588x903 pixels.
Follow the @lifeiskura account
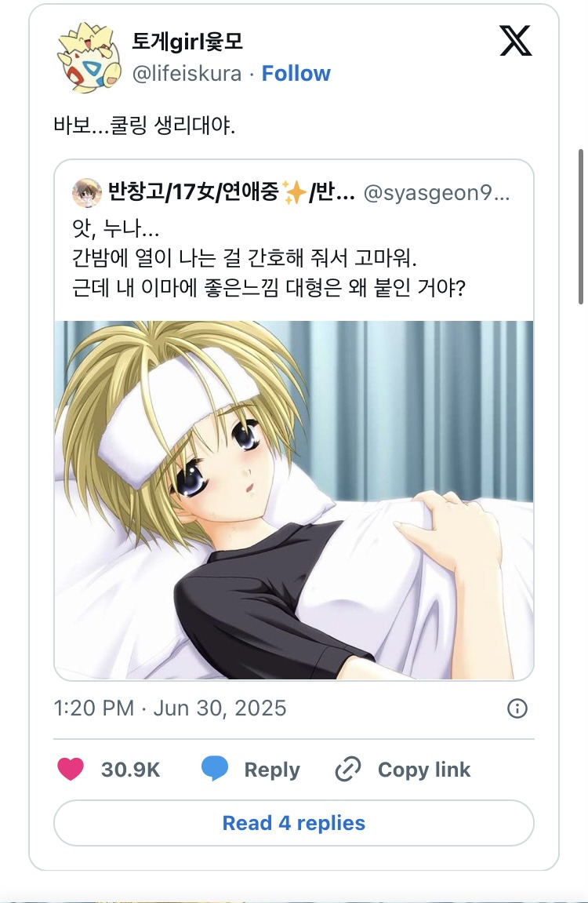[296, 74]
